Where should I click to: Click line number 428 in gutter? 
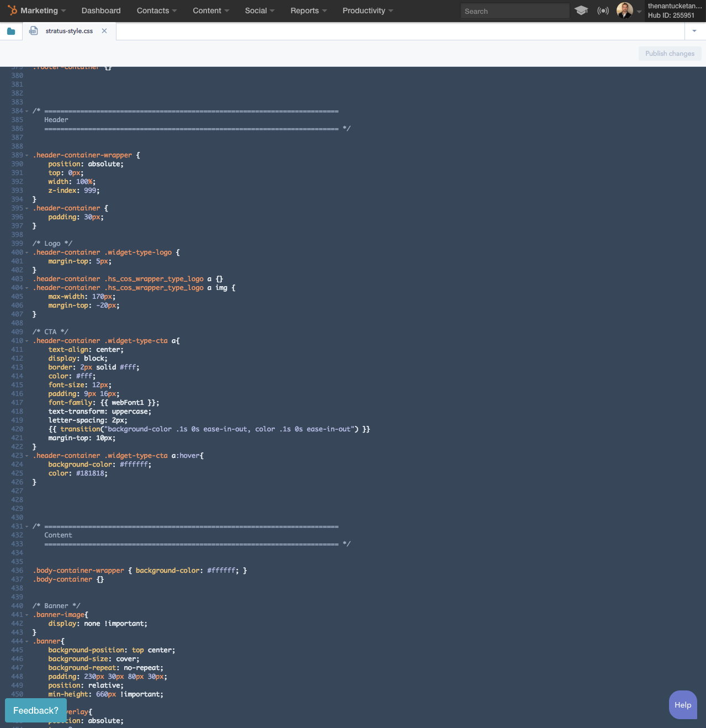point(17,500)
